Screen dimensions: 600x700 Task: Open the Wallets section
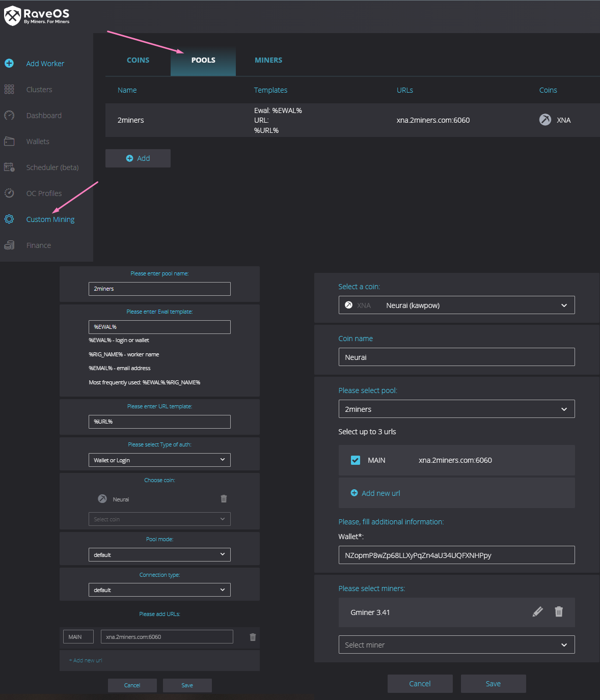[x=38, y=141]
